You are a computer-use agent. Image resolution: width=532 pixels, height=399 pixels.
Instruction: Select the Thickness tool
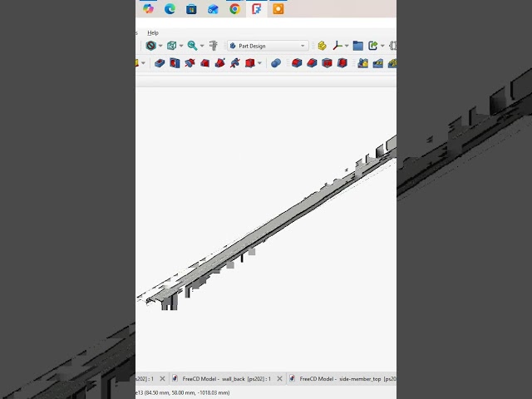[342, 63]
